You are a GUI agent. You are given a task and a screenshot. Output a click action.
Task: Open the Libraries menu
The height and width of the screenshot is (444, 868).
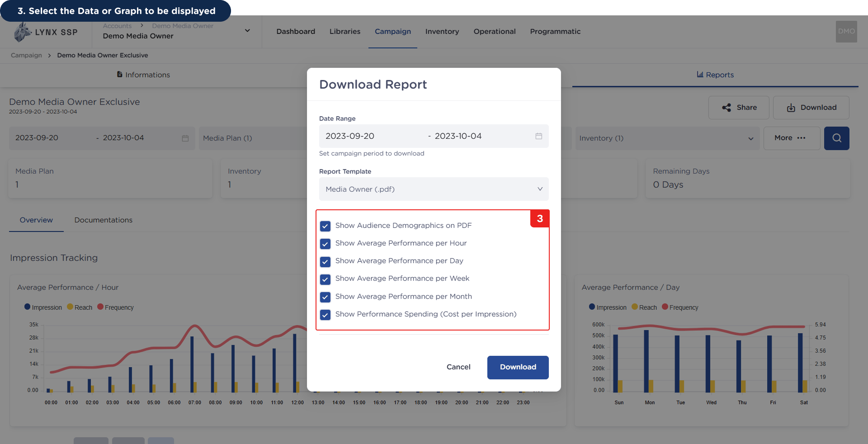[345, 32]
